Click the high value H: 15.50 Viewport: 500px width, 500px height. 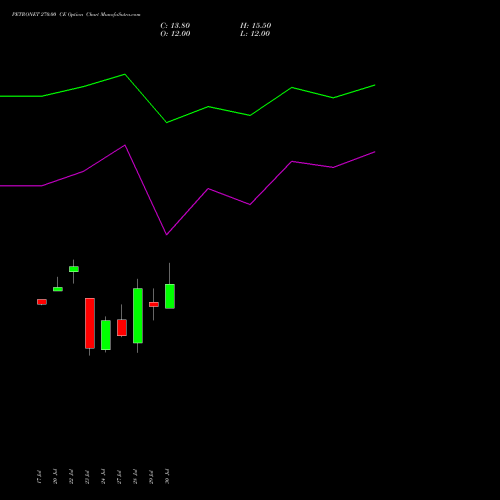255,26
